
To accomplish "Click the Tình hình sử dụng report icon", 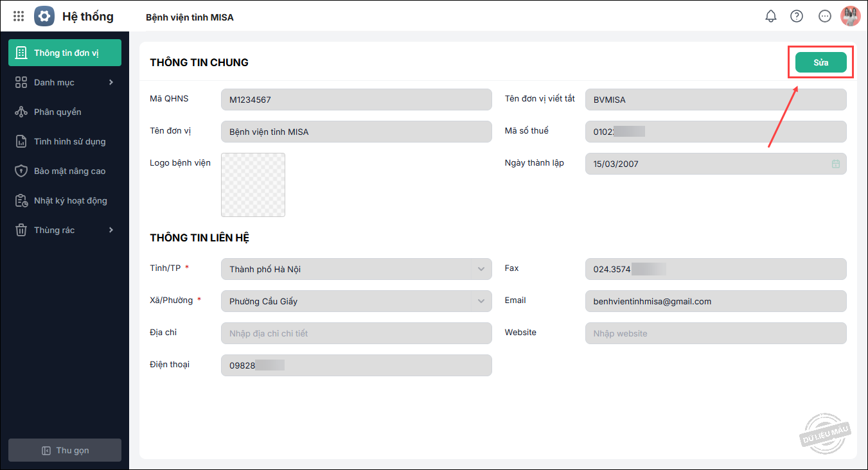I will [21, 141].
